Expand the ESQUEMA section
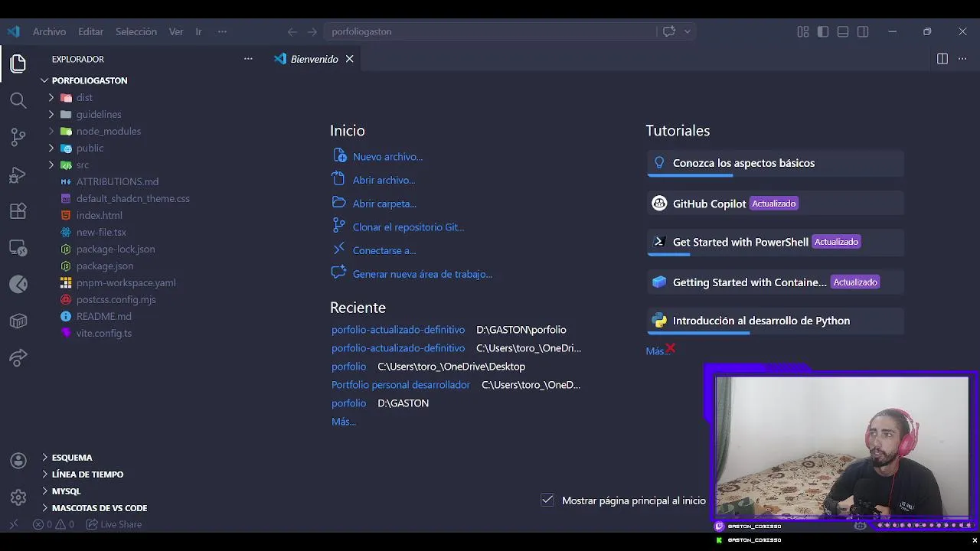This screenshot has height=551, width=980. tap(72, 458)
